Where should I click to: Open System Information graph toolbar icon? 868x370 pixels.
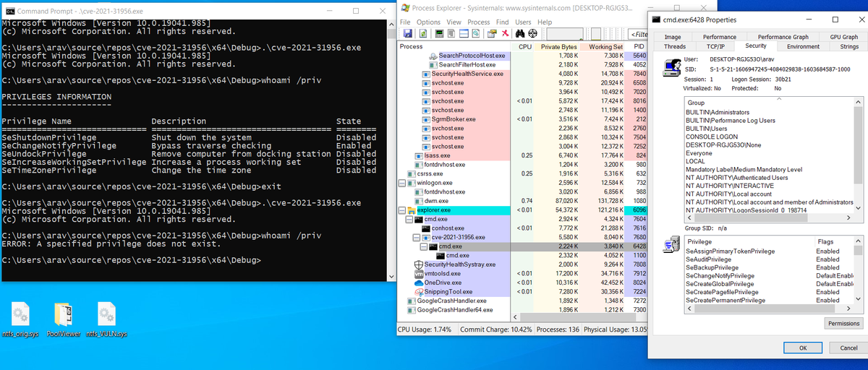coord(439,33)
